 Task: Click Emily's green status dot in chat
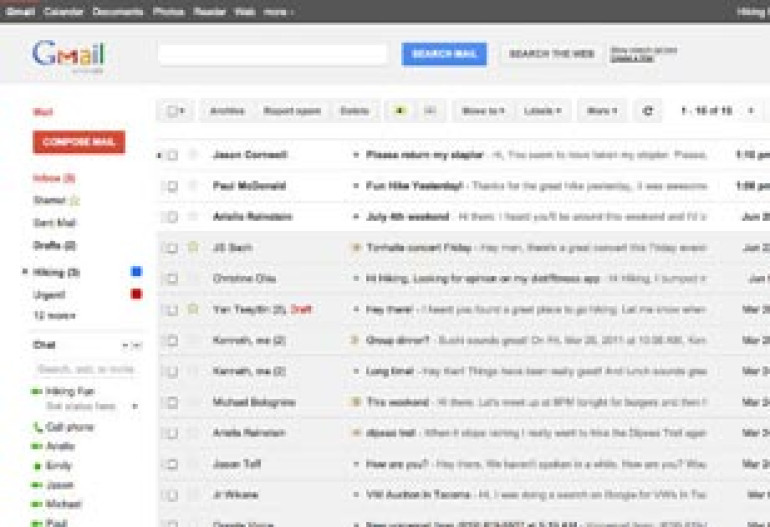37,466
